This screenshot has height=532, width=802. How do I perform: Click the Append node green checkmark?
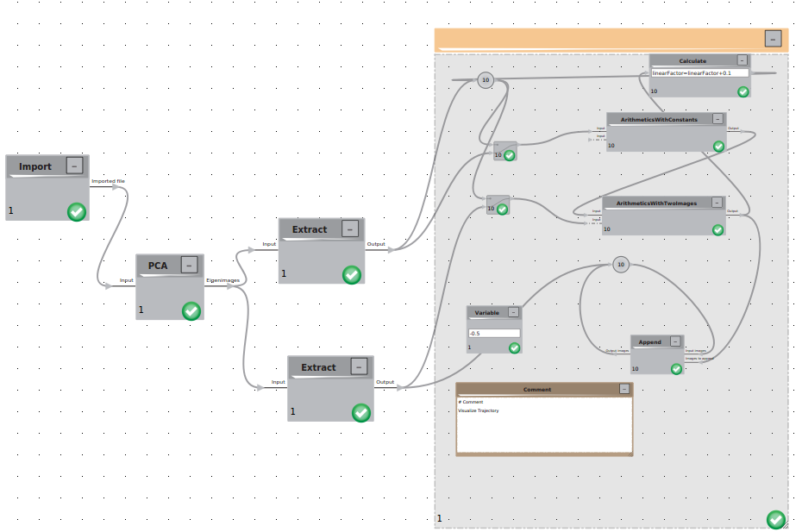click(x=676, y=369)
